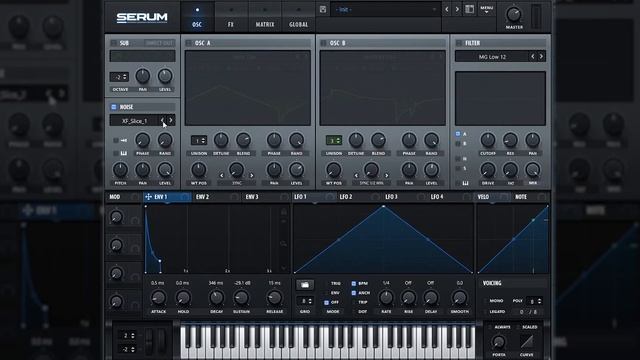Click the next filter type arrow
The width and height of the screenshot is (640, 360).
541,56
